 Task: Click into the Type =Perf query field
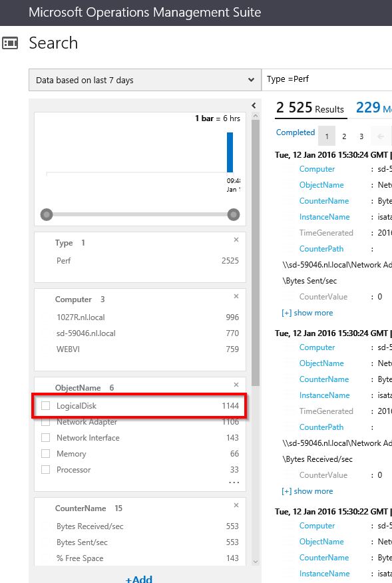[326, 79]
